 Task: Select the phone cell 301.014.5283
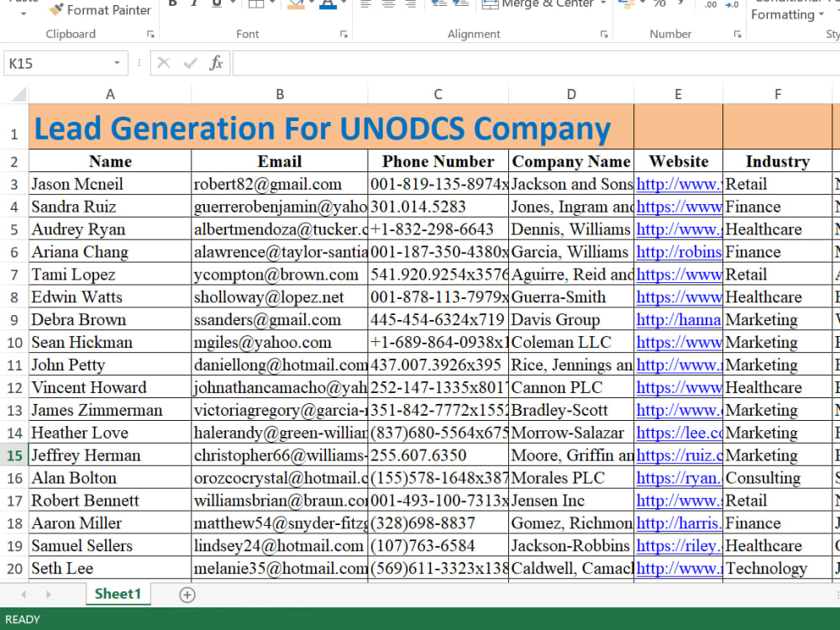[x=438, y=207]
